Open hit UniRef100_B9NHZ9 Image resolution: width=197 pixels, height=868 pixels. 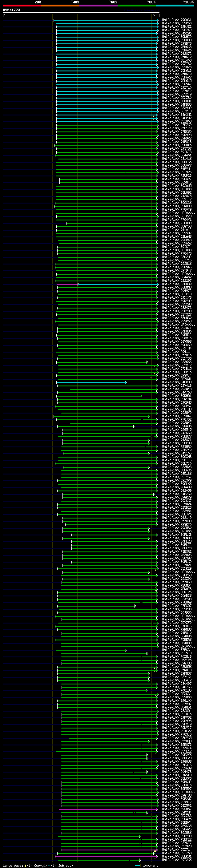pos(176,37)
